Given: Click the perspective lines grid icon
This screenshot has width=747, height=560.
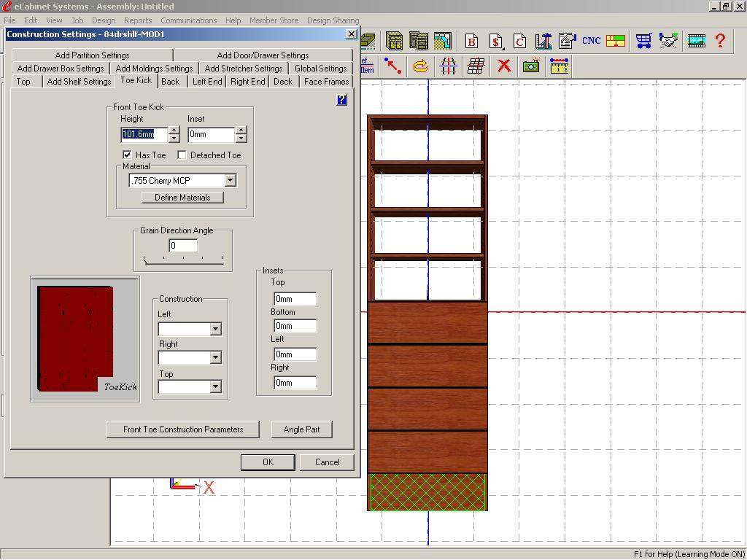Looking at the screenshot, I should tap(449, 66).
